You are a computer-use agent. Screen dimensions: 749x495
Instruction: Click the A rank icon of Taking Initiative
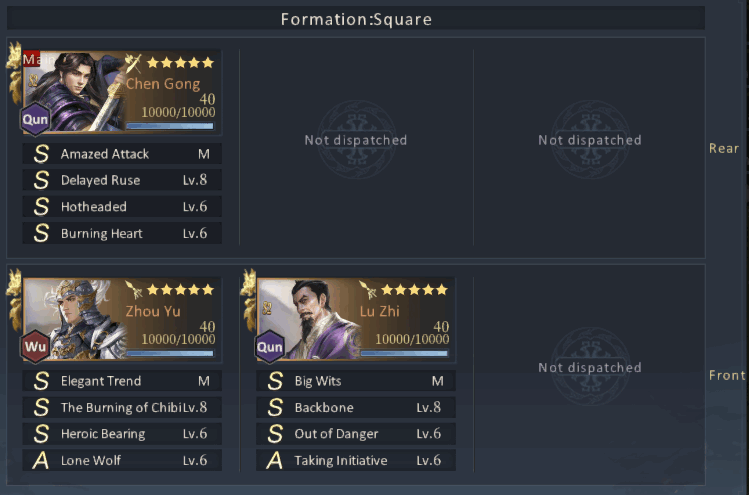[275, 460]
